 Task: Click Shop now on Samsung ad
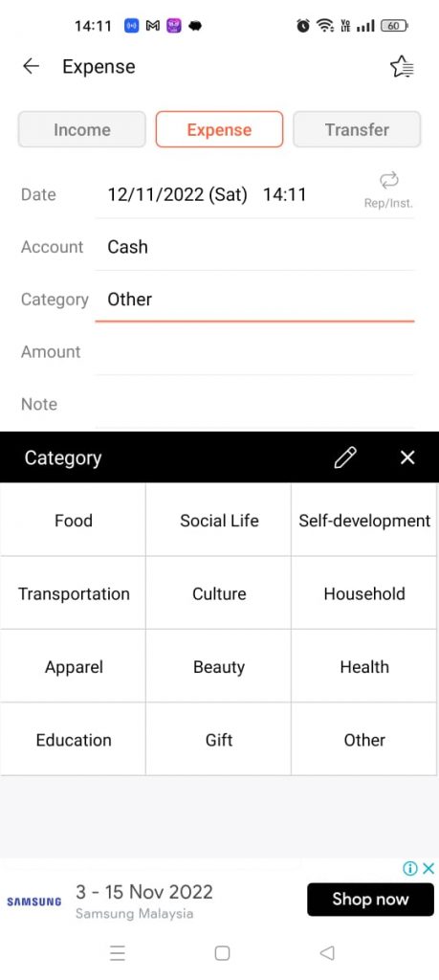coord(370,899)
